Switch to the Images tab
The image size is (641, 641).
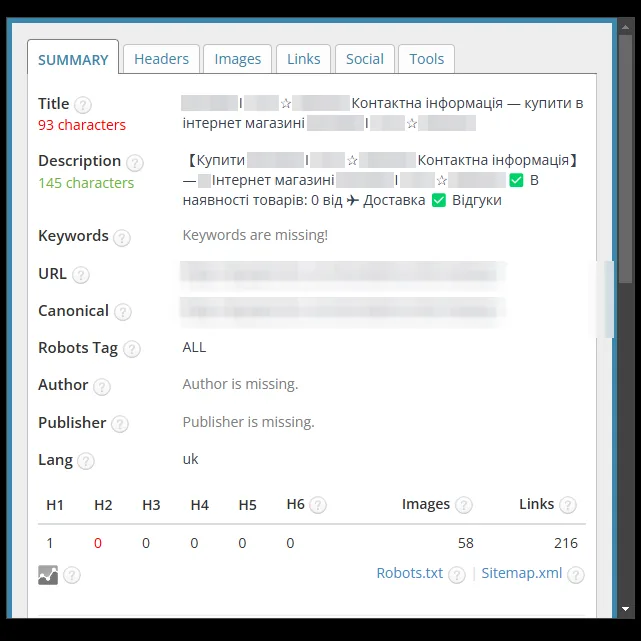click(x=238, y=59)
